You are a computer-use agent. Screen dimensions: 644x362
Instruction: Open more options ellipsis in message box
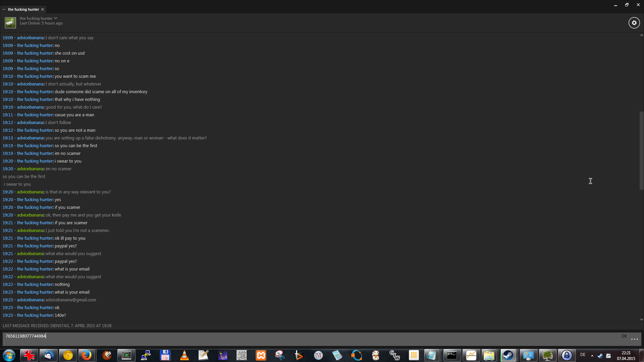pyautogui.click(x=634, y=340)
